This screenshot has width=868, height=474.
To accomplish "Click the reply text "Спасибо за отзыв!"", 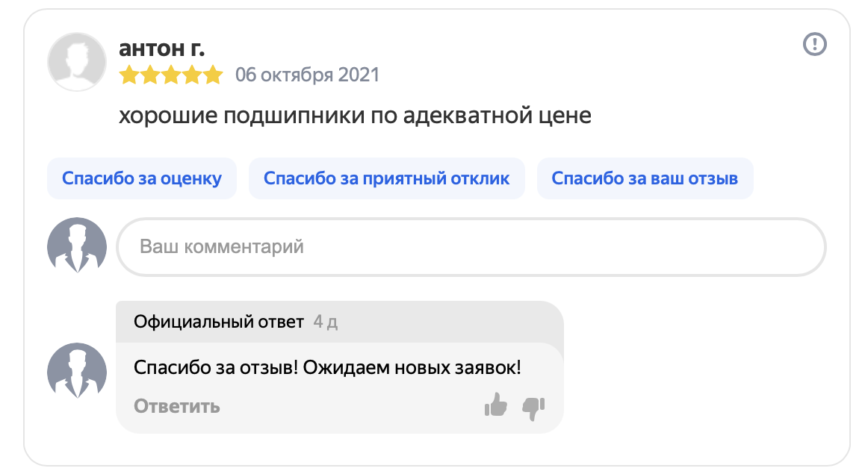I will pos(216,367).
